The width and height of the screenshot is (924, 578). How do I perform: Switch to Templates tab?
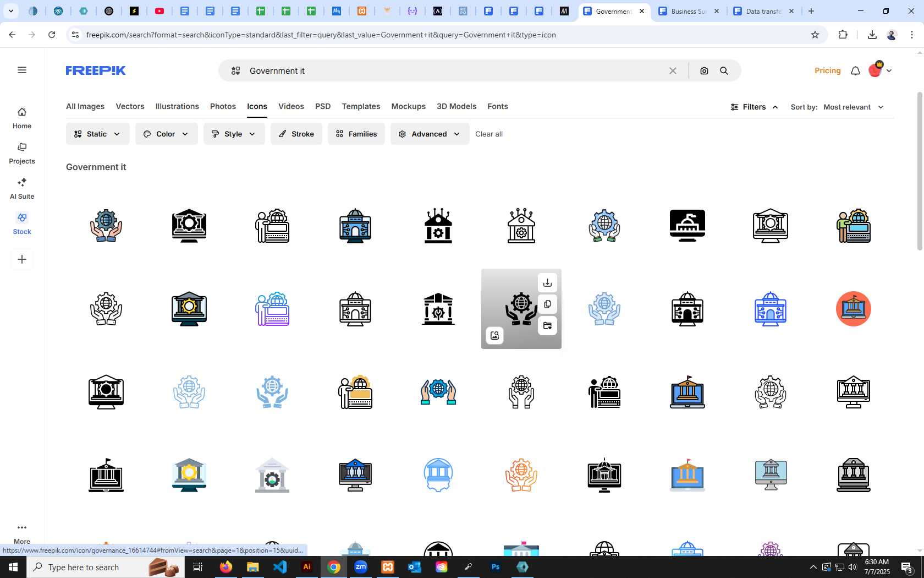click(361, 106)
